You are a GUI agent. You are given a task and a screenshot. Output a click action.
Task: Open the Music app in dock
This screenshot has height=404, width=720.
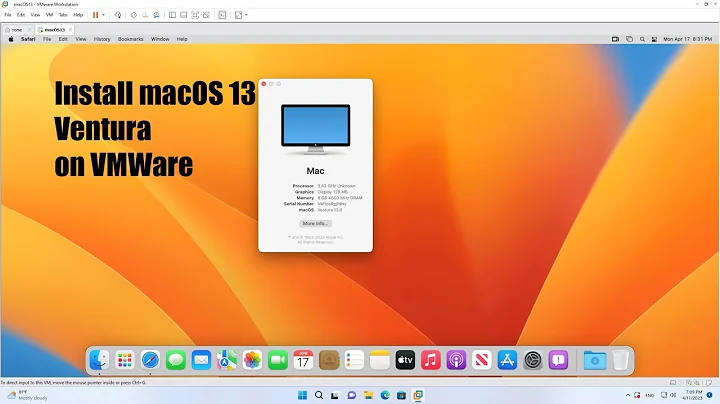[x=431, y=360]
